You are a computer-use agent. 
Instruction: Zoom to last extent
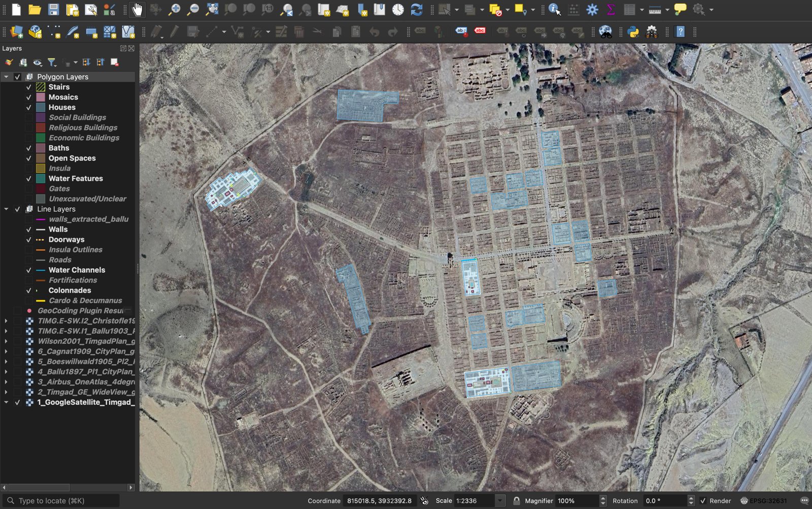point(287,10)
